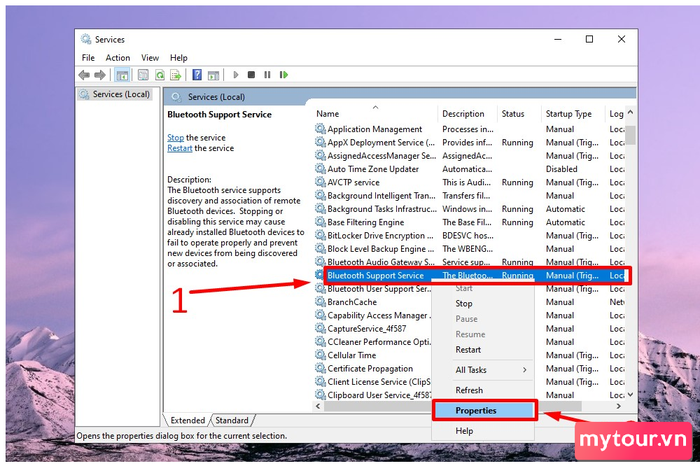This screenshot has height=470, width=700.
Task: Select Services (Local) in left tree
Action: click(121, 94)
